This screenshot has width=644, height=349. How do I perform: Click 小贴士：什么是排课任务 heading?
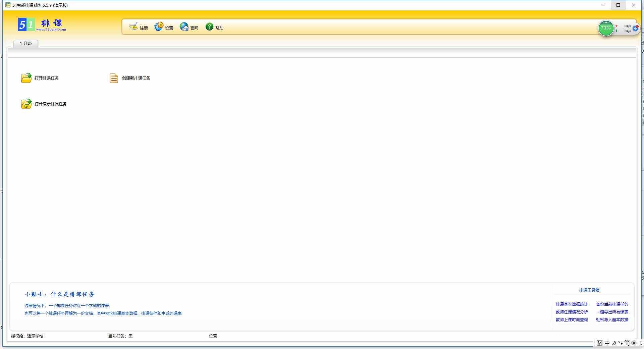(60, 294)
